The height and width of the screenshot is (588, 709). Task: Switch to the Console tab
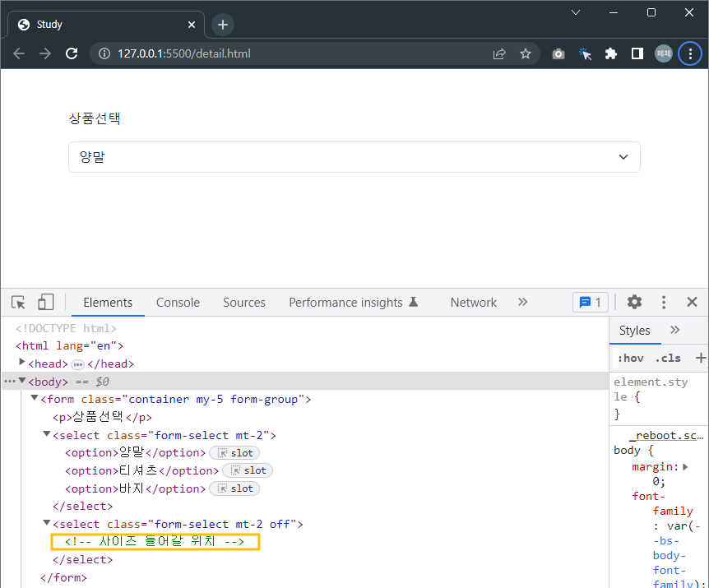[178, 303]
